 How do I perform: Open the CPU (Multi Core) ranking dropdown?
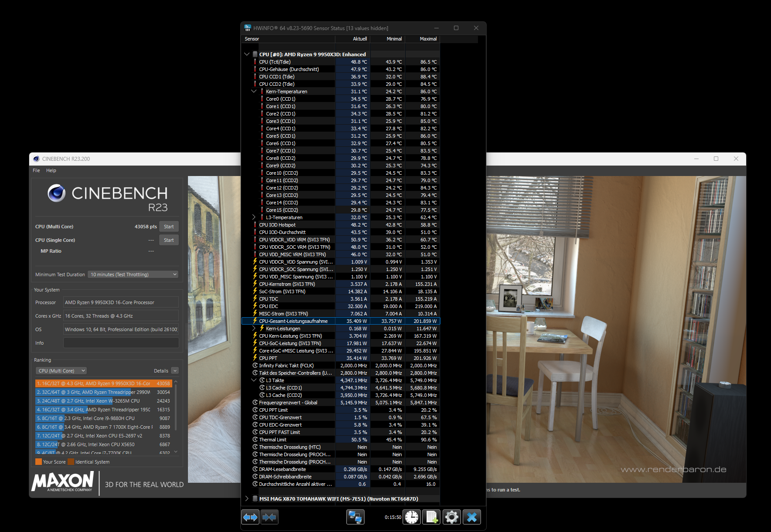61,371
